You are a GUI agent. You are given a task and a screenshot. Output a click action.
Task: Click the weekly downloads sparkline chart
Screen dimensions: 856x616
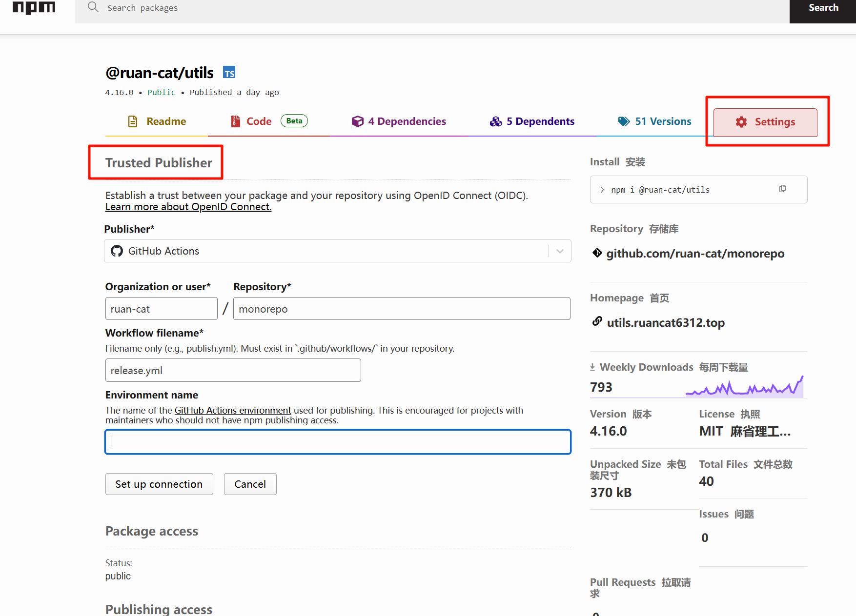coord(744,386)
